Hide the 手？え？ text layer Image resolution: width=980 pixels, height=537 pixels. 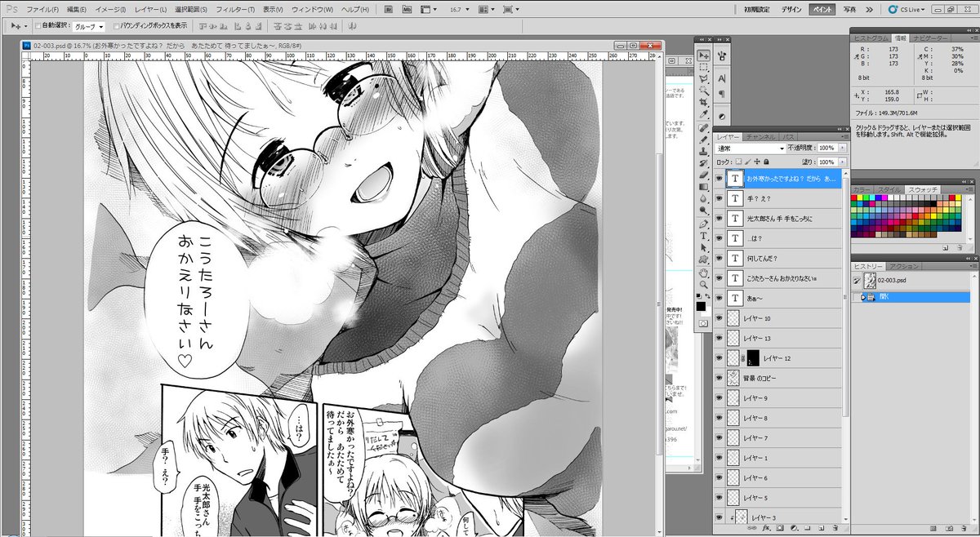pos(719,198)
